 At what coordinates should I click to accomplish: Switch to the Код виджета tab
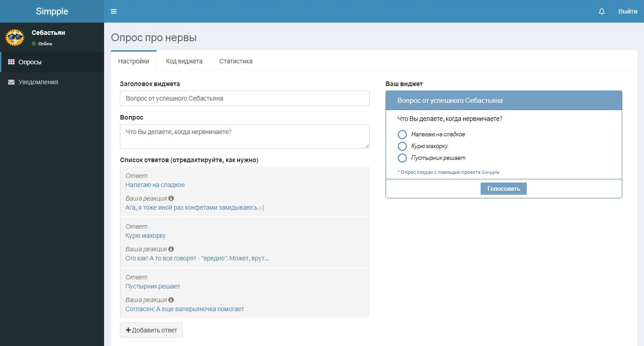[x=184, y=61]
